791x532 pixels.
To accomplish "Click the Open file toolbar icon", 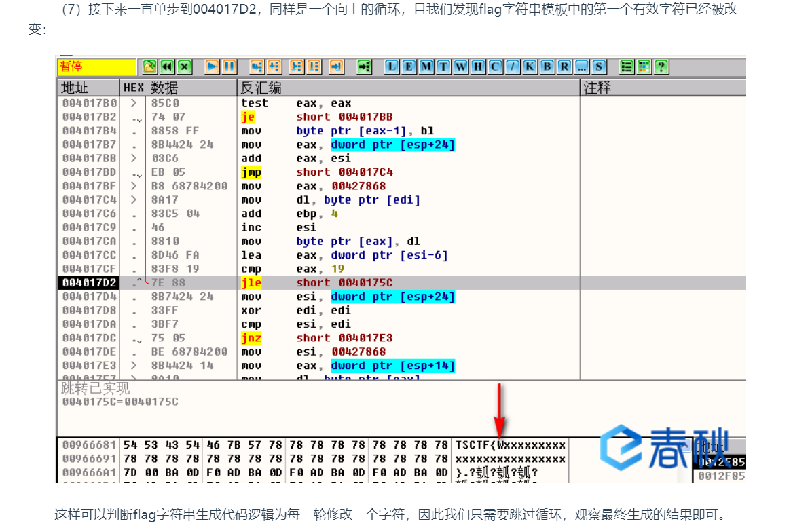I will [x=149, y=66].
